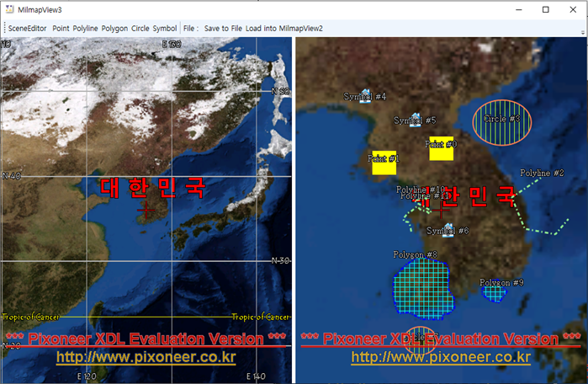Click the Symbol #5 house icon

click(415, 120)
